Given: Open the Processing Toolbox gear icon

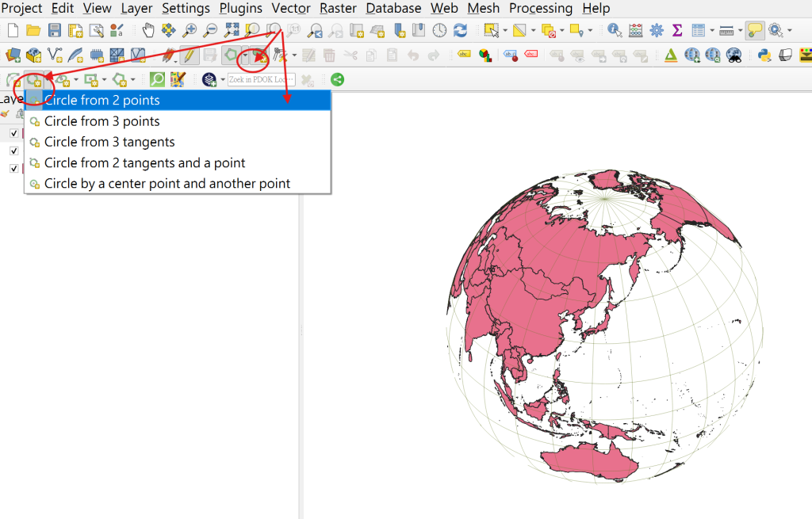Looking at the screenshot, I should [657, 31].
